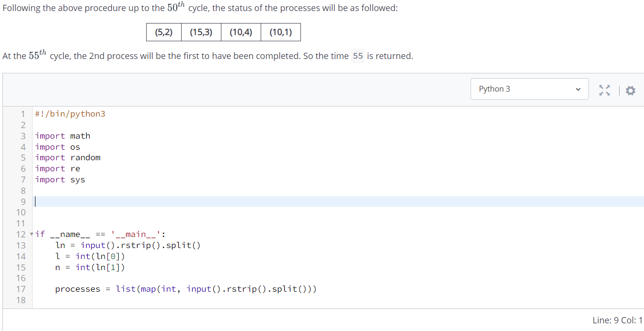The image size is (644, 331).
Task: Click the 'import os' line
Action: coord(57,147)
